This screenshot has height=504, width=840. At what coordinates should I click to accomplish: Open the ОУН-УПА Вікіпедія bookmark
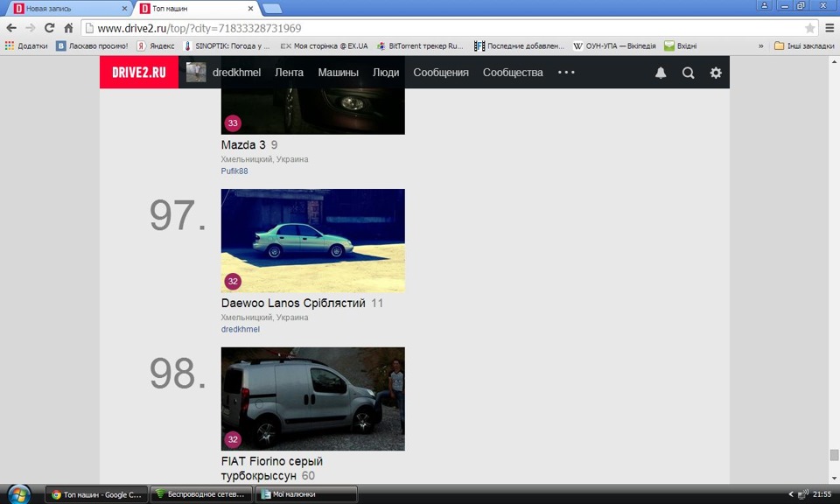pyautogui.click(x=614, y=46)
